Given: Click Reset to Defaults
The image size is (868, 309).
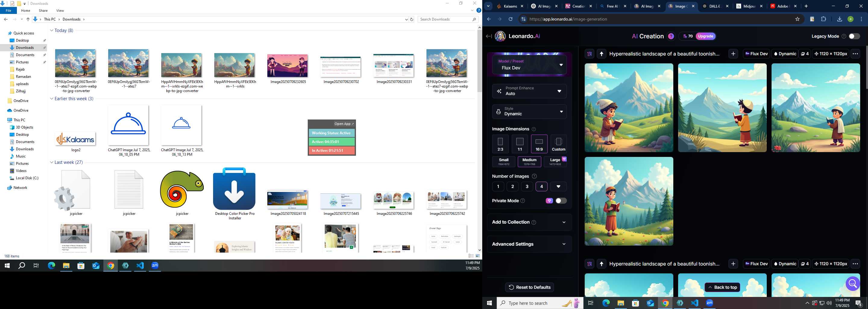Looking at the screenshot, I should [x=529, y=287].
